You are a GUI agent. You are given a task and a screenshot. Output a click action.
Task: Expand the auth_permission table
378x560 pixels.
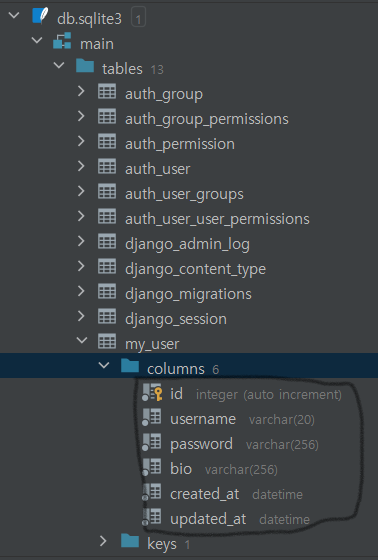[81, 141]
